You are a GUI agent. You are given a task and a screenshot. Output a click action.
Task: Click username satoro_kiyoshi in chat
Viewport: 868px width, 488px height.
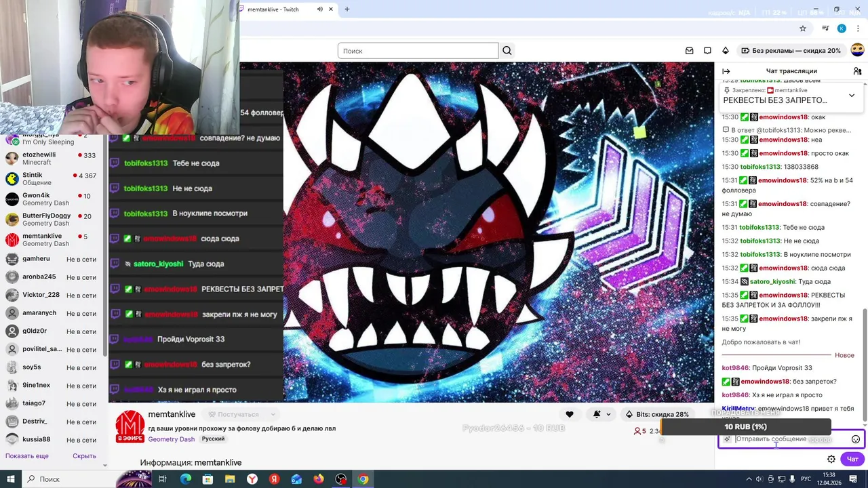pos(772,281)
